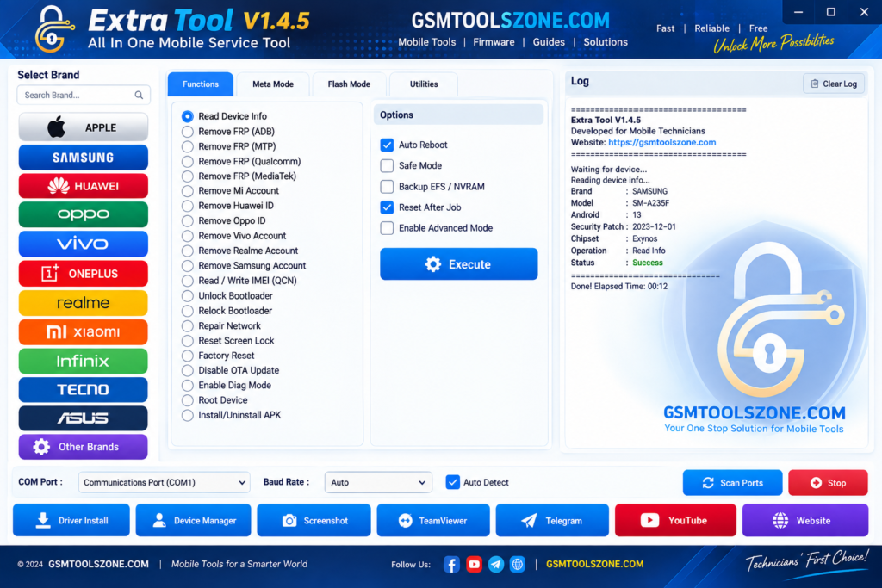Viewport: 882px width, 588px height.
Task: Select Read / Write IMEI (QCN) option
Action: pos(187,281)
